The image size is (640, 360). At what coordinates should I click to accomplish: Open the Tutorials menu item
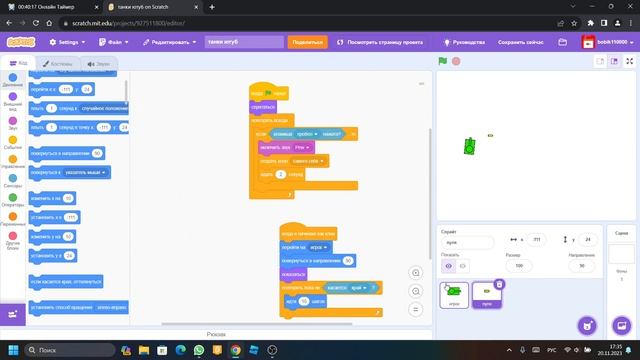464,42
